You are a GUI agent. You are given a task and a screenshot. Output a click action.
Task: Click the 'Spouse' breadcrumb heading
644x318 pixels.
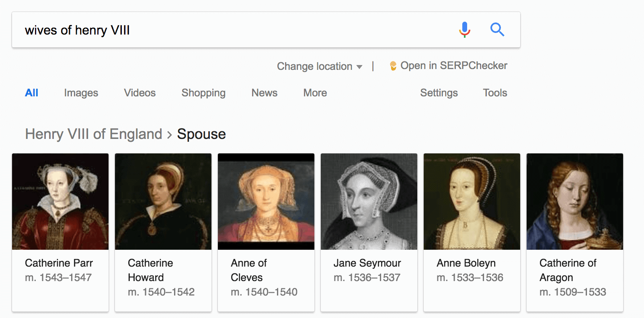(201, 134)
